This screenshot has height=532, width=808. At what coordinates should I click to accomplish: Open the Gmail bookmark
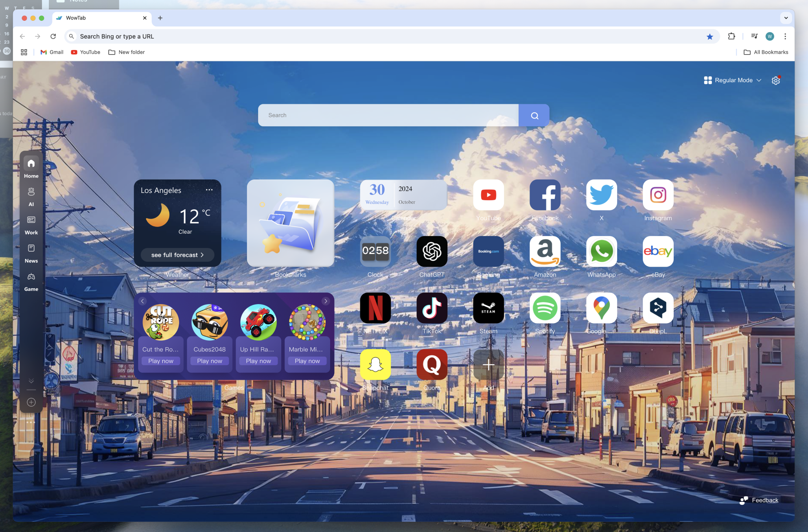click(x=52, y=52)
